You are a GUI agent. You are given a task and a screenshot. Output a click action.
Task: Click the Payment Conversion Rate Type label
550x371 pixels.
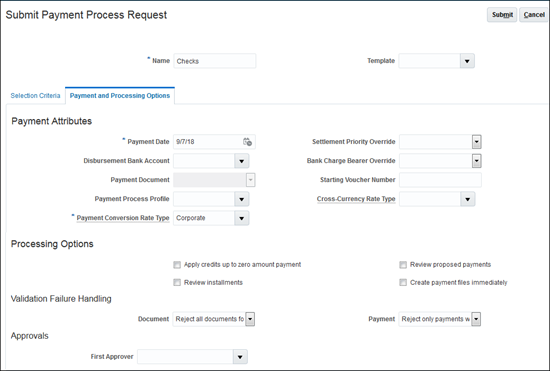coord(123,218)
